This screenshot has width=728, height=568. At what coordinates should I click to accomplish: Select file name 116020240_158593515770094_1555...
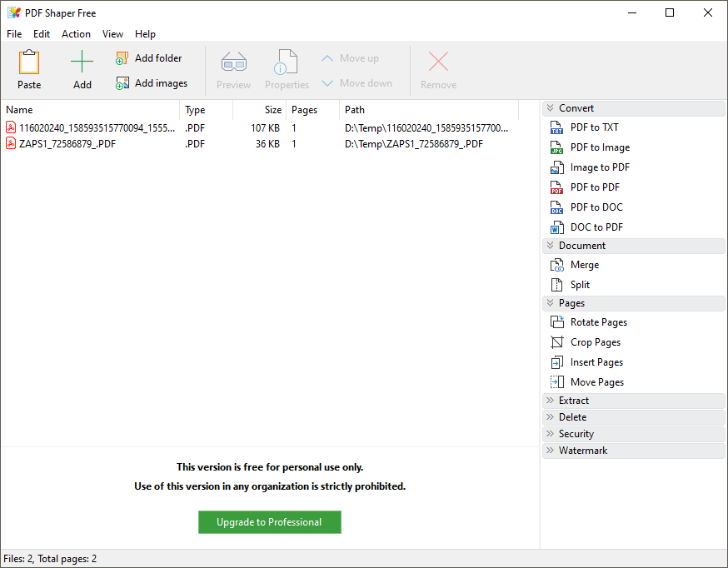(x=97, y=128)
